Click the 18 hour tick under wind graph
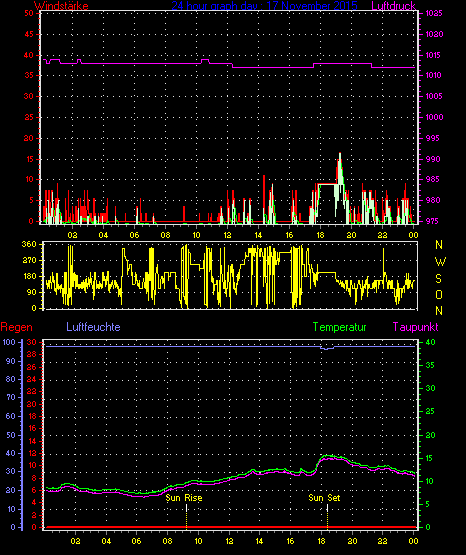This screenshot has width=466, height=555. point(321,235)
